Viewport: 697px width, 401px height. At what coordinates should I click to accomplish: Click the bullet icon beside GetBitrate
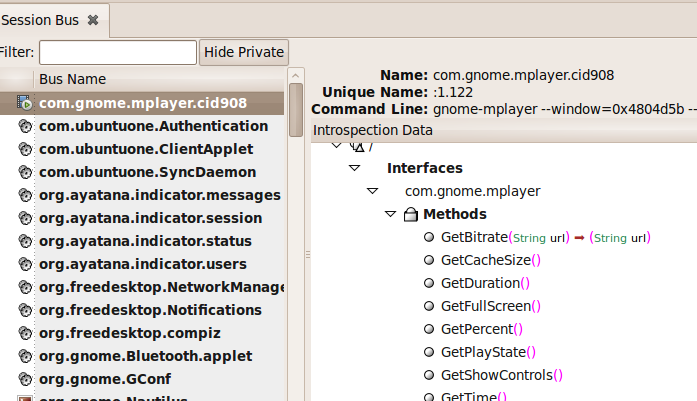pos(429,237)
